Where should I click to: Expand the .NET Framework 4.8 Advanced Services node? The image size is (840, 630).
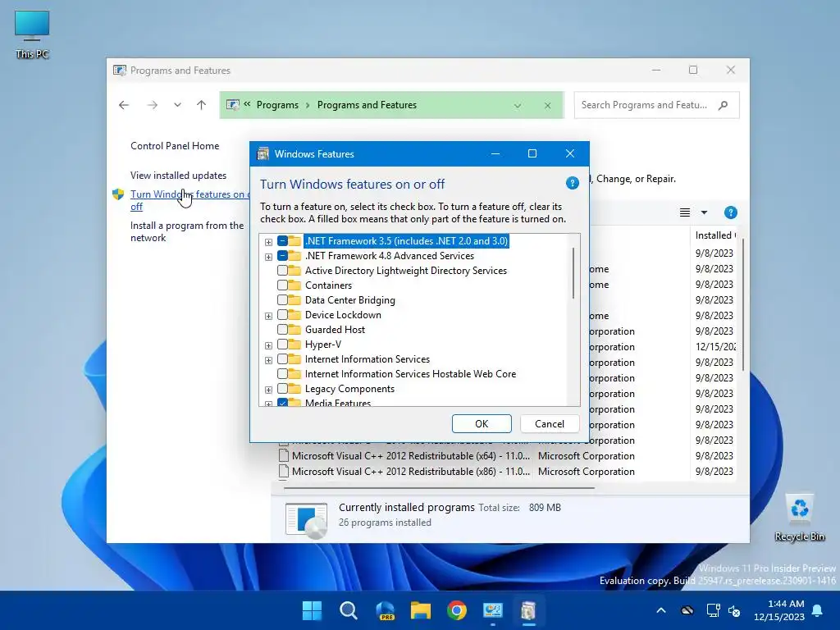(x=268, y=257)
